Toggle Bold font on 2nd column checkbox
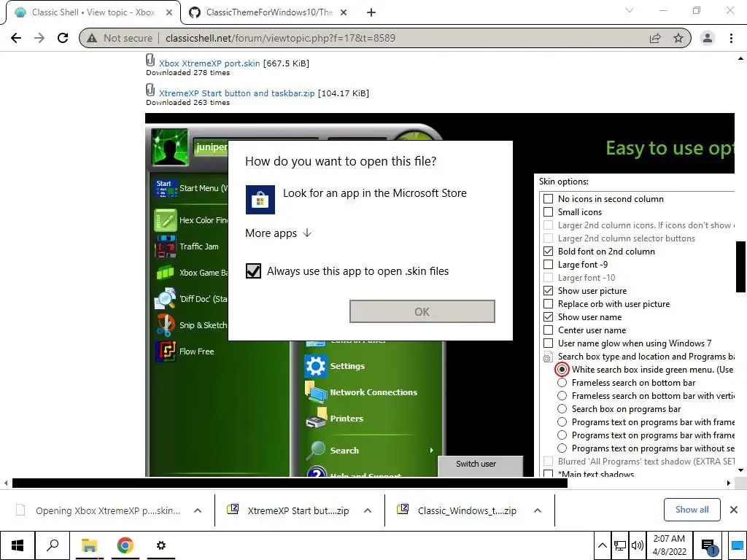 [x=549, y=252]
